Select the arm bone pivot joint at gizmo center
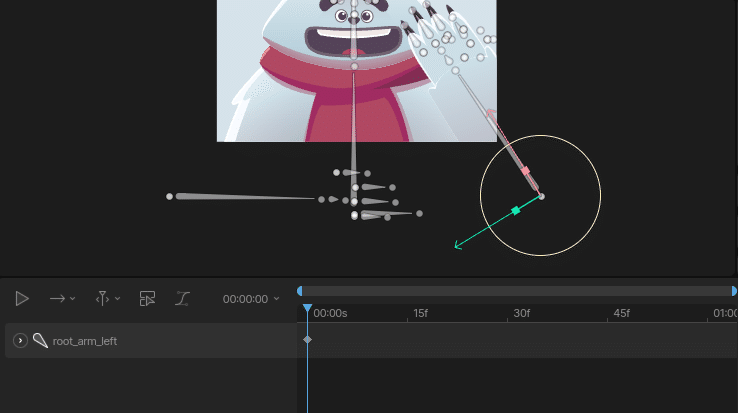 pyautogui.click(x=541, y=196)
